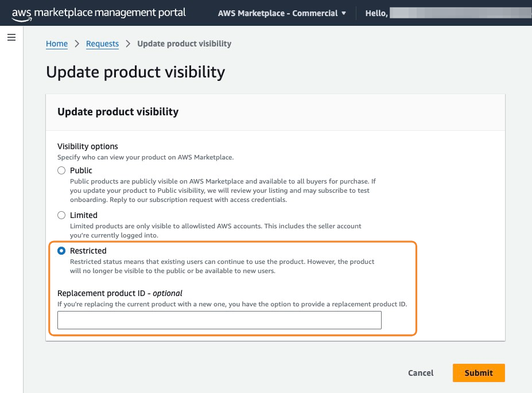
Task: Open the hamburger navigation menu
Action: tap(11, 37)
